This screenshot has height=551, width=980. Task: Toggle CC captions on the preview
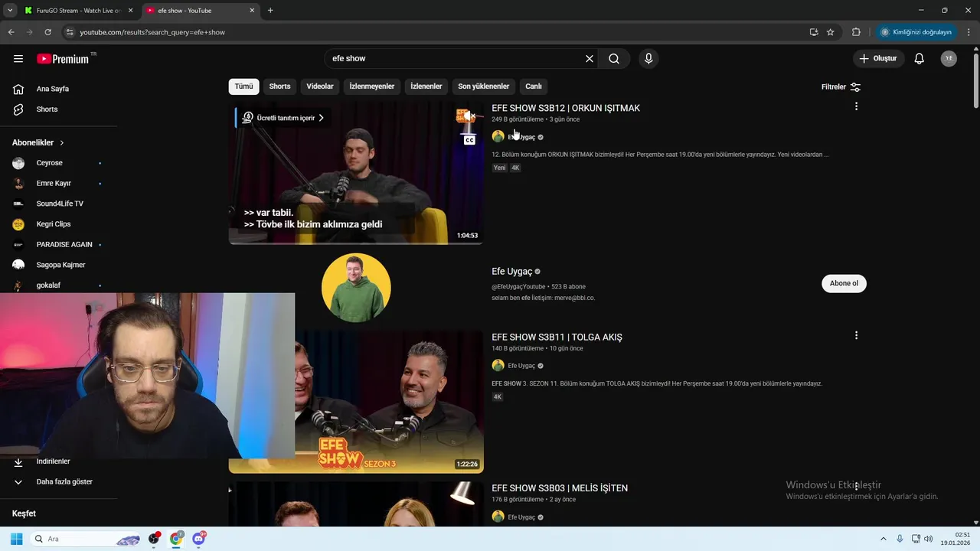pos(469,140)
